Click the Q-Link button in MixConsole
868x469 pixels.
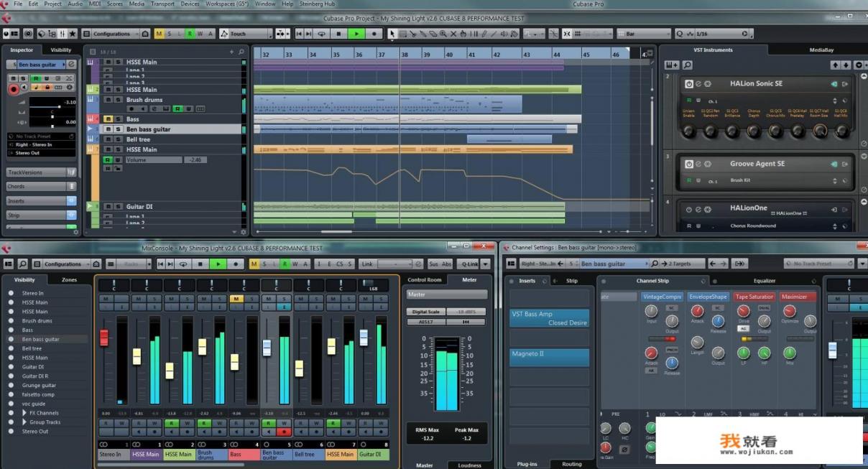pos(470,264)
